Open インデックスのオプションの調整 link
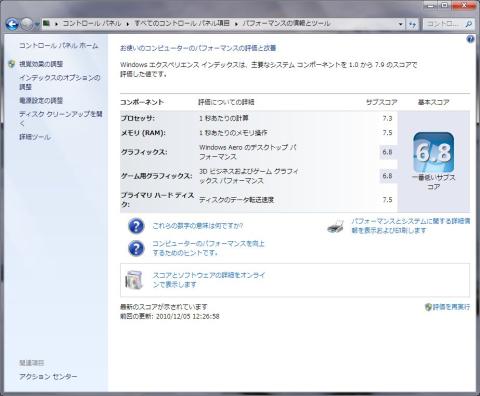480x396 pixels. tap(60, 82)
